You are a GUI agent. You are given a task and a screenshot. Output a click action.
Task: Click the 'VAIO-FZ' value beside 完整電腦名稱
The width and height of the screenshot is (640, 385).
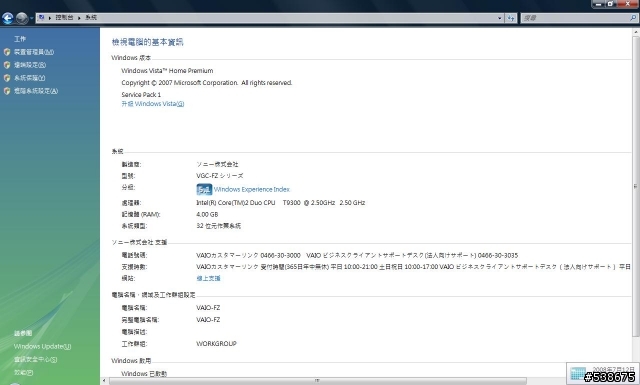pos(208,320)
